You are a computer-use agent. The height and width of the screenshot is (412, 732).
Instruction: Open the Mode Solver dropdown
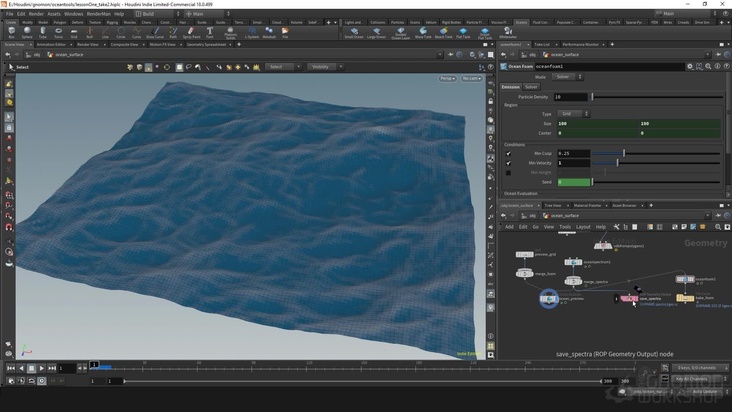[x=566, y=76]
